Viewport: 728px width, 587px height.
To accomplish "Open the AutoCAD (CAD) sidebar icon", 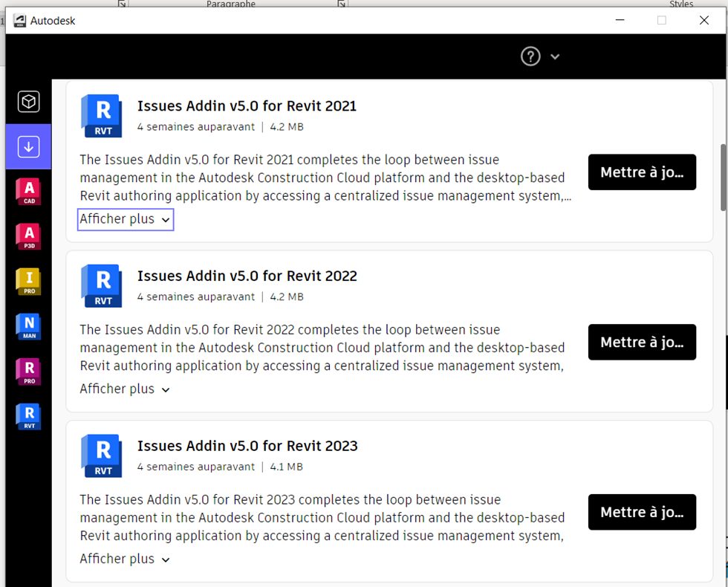I will 29,192.
